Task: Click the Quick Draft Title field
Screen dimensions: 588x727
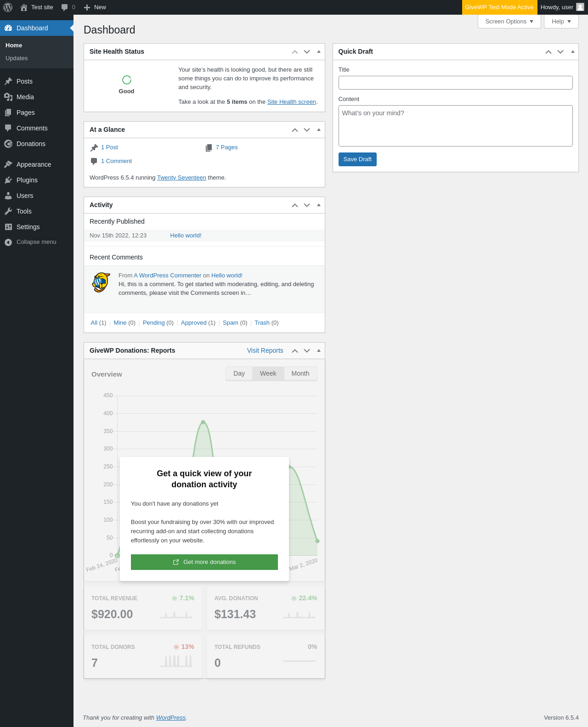Action: (x=456, y=83)
